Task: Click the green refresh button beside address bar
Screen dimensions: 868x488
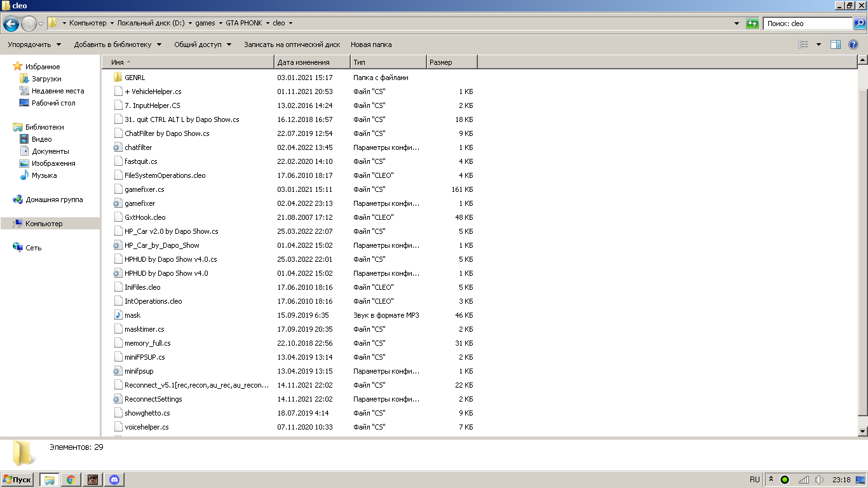Action: pos(752,23)
